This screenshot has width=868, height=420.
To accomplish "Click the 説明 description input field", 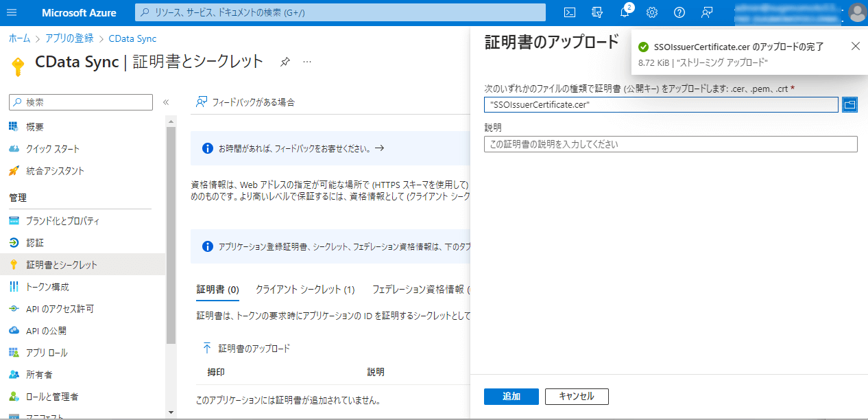I will 671,144.
